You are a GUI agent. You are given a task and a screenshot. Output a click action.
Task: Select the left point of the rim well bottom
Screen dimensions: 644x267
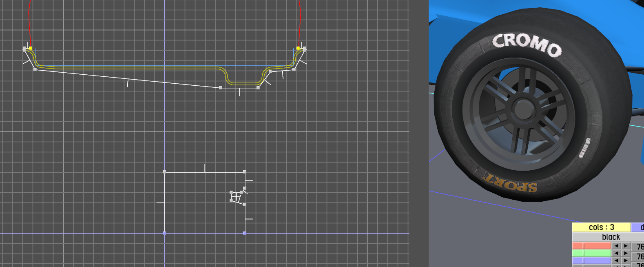click(x=221, y=88)
